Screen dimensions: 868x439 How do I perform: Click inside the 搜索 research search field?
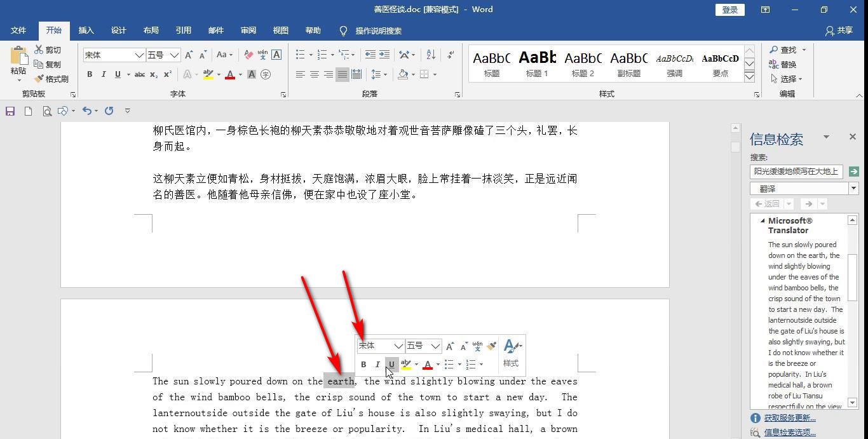click(x=795, y=171)
